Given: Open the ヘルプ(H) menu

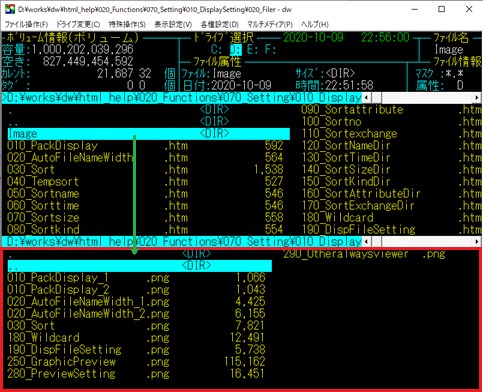Looking at the screenshot, I should point(315,24).
